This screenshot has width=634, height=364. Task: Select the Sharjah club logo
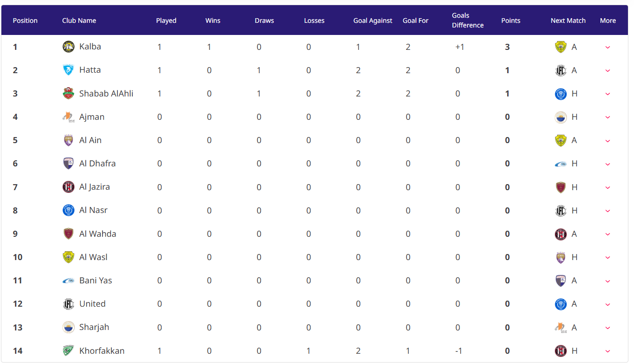point(69,327)
